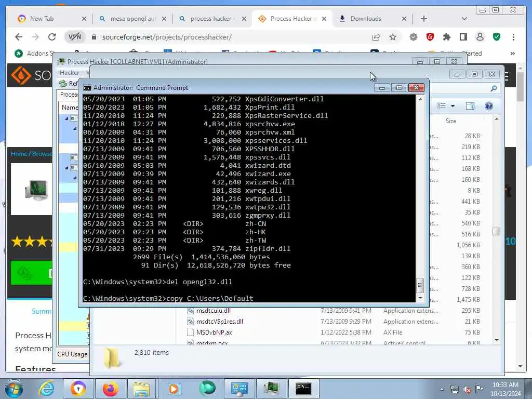This screenshot has height=399, width=532.
Task: Click the VPN badge in address bar
Action: click(x=75, y=37)
